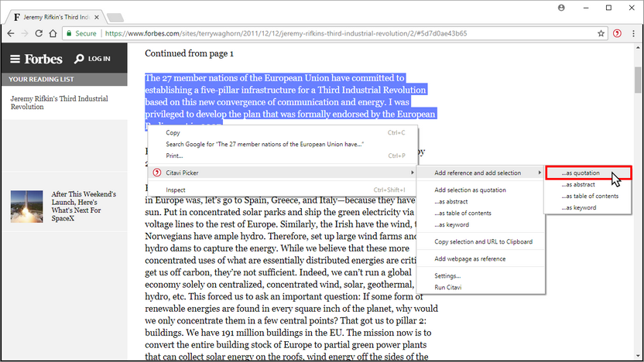Choose ...as table of contents in rightmost submenu
Viewport: 644px width, 362px height.
[588, 196]
